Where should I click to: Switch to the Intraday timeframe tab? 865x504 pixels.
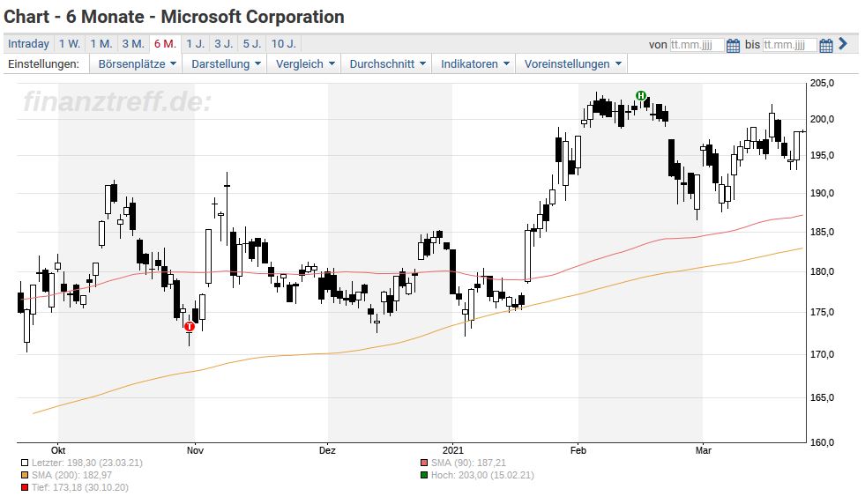[29, 43]
